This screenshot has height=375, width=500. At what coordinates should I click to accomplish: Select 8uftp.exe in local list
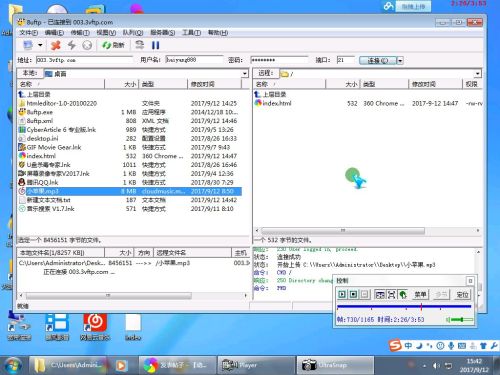tap(36, 112)
